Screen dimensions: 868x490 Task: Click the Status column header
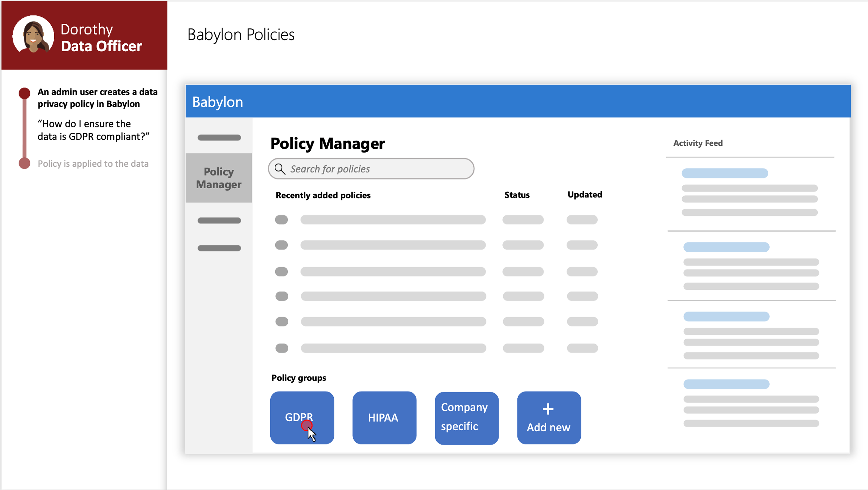(517, 195)
